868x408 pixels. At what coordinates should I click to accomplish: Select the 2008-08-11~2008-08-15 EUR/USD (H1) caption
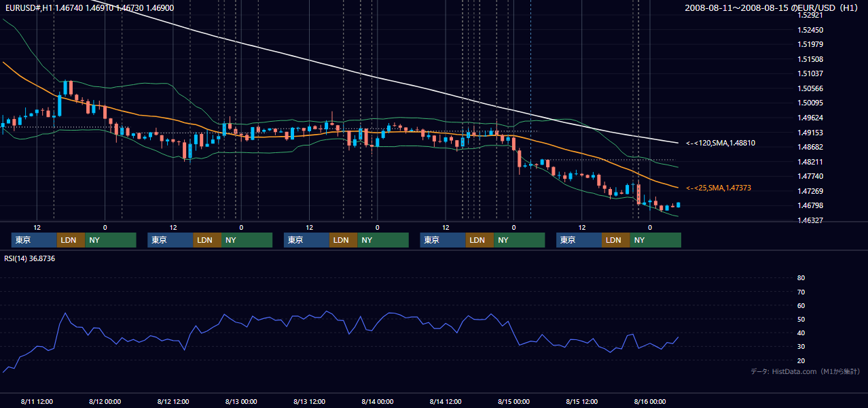point(773,7)
